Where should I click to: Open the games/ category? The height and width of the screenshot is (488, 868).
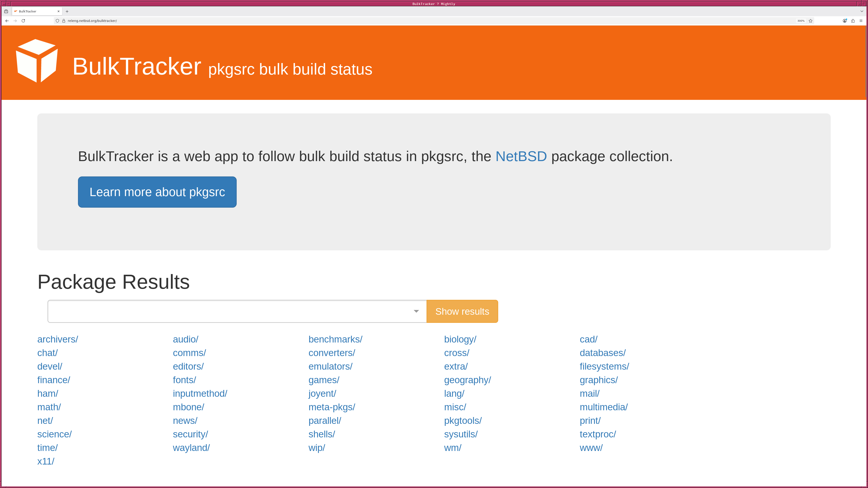tap(324, 380)
